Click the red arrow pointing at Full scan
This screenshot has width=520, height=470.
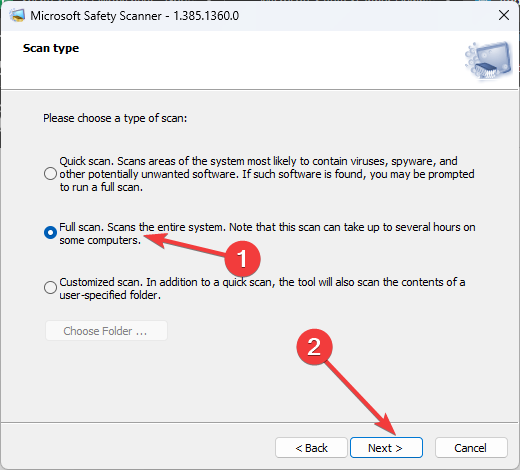[x=185, y=245]
